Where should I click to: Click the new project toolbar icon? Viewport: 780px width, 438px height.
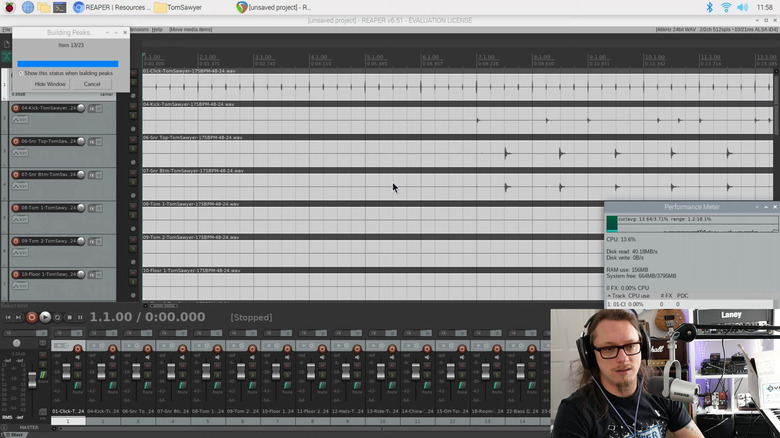point(6,44)
